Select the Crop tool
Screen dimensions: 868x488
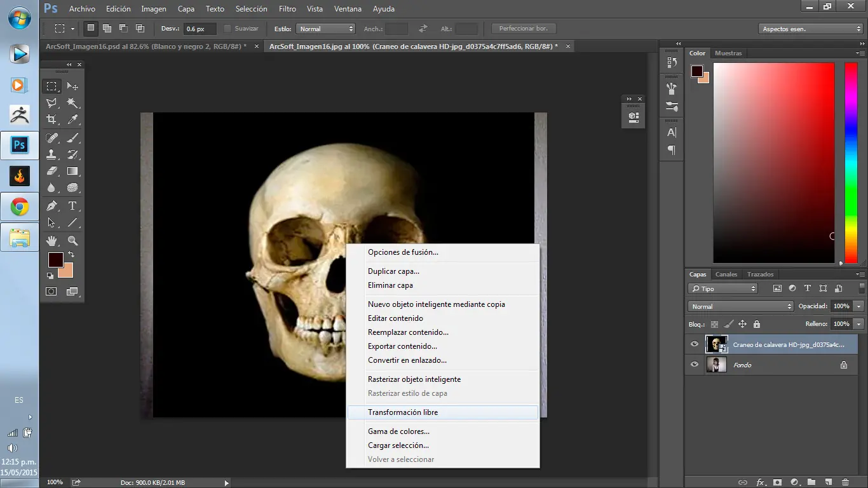coord(52,118)
